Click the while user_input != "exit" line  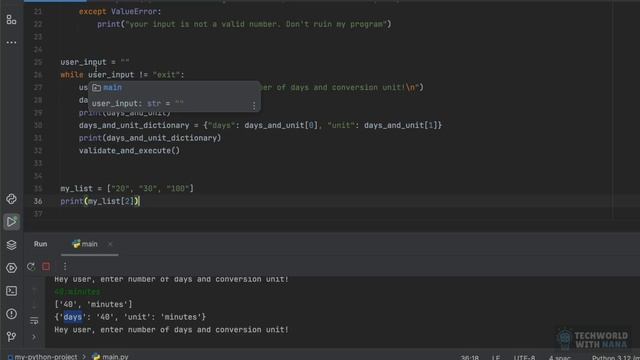[x=122, y=75]
